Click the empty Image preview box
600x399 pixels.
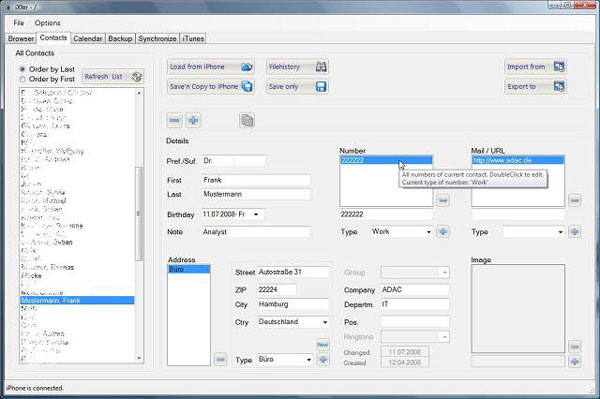[518, 308]
